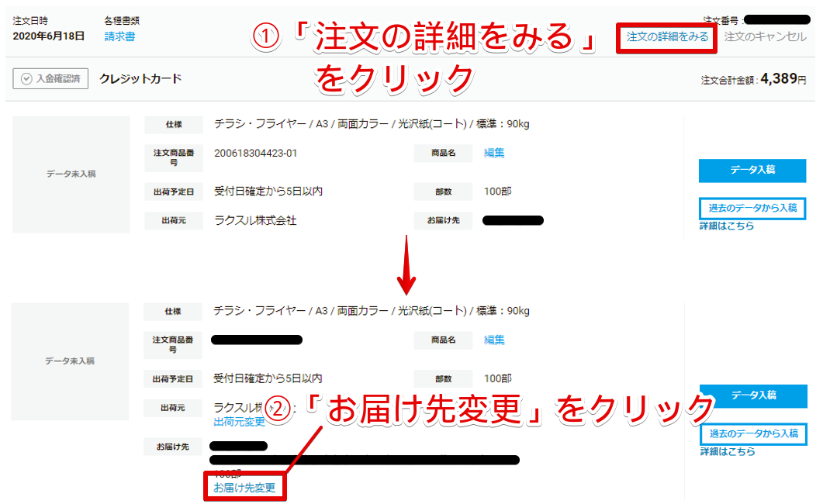Click the checkmark icon in 入金確認済 badge
823x504 pixels.
(26, 78)
